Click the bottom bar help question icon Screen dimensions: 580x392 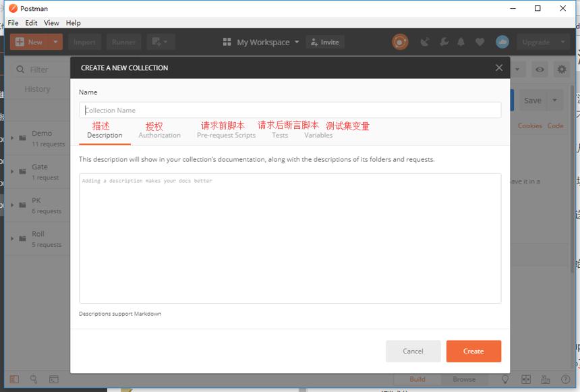[x=565, y=379]
